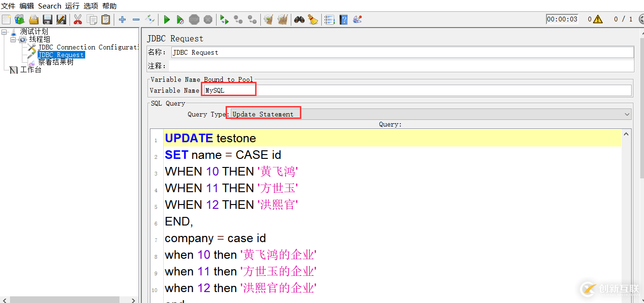Open the Query Type dropdown
644x303 pixels.
click(x=431, y=114)
